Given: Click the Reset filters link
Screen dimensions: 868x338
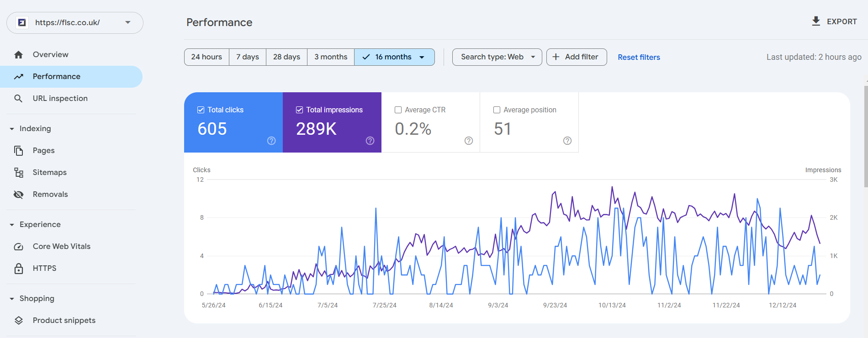Looking at the screenshot, I should pos(639,58).
